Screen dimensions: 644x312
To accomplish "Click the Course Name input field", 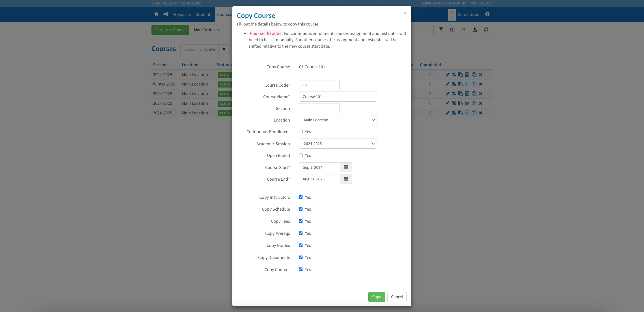I will coord(338,97).
